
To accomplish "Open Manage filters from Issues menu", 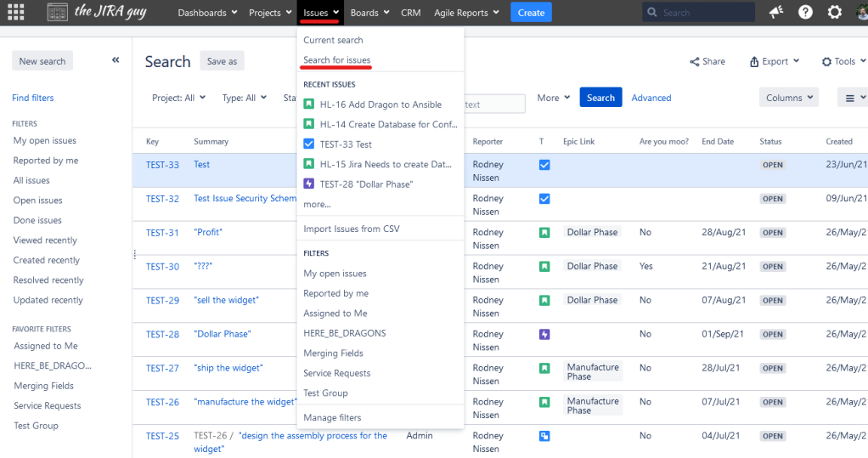I will (332, 417).
